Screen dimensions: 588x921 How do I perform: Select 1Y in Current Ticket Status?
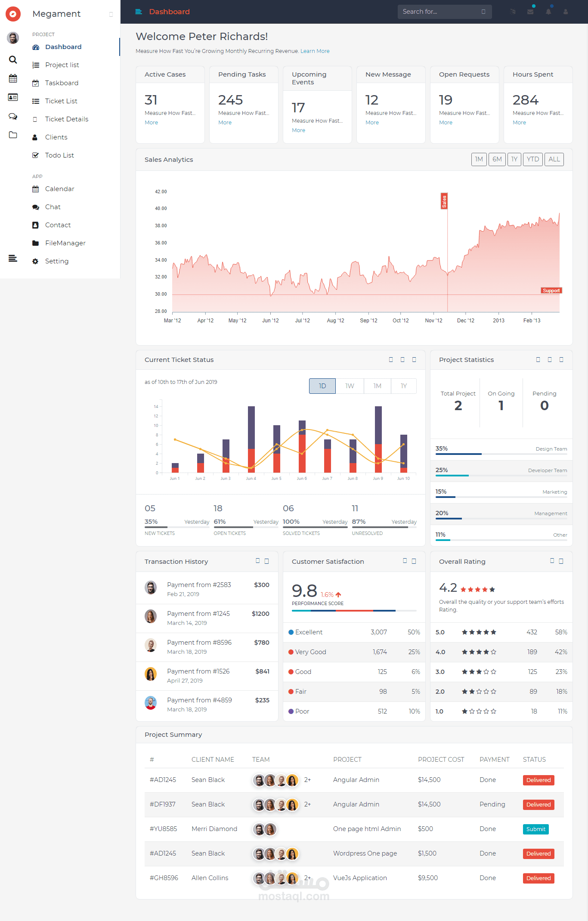pos(404,386)
